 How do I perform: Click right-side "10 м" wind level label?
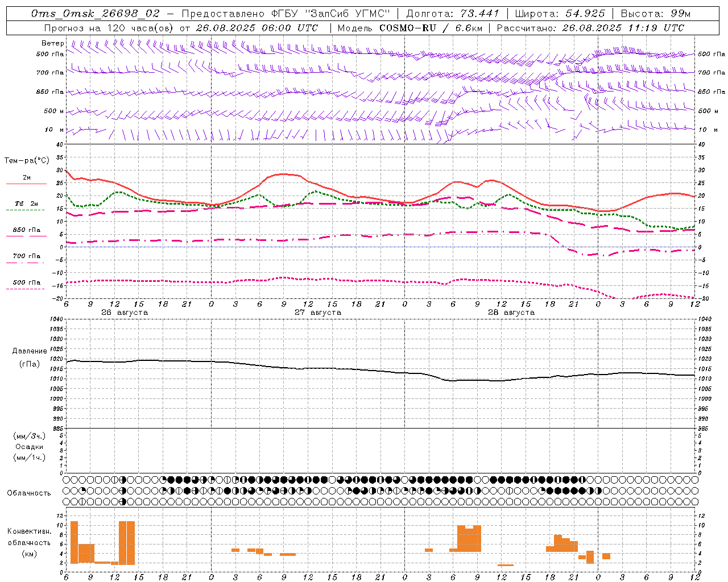click(x=708, y=130)
